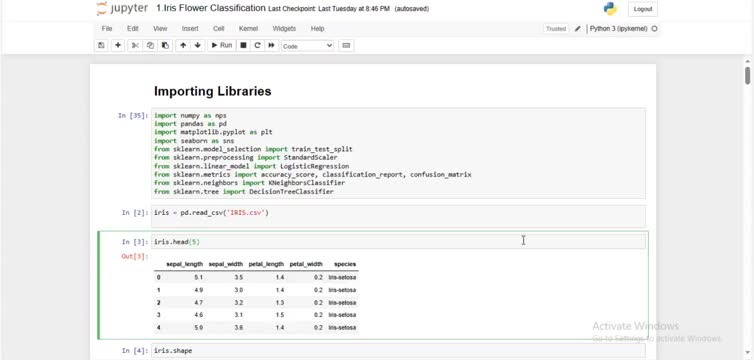The width and height of the screenshot is (754, 360).
Task: Open the Widgets menu
Action: pyautogui.click(x=284, y=29)
